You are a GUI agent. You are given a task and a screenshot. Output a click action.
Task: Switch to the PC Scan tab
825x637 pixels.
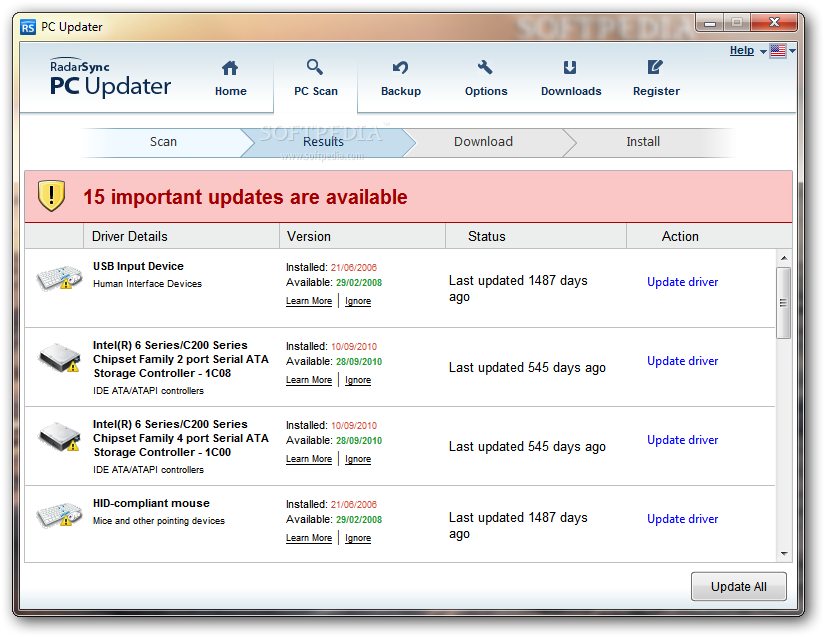[316, 78]
